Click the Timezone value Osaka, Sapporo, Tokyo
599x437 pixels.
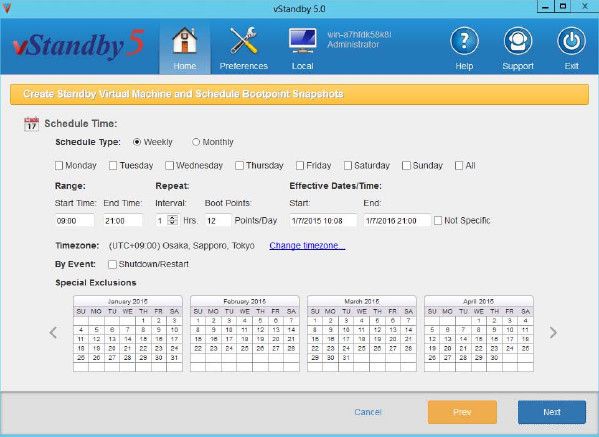(x=182, y=245)
